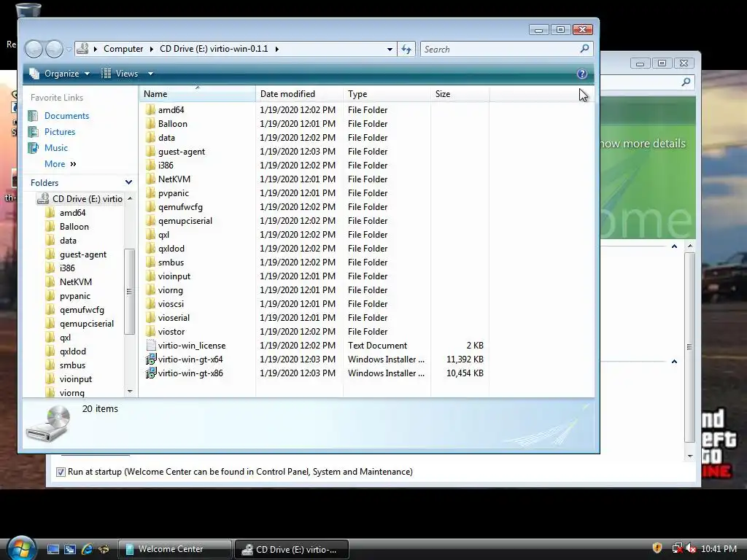Click the network status tray icon
The height and width of the screenshot is (560, 747).
[x=676, y=548]
